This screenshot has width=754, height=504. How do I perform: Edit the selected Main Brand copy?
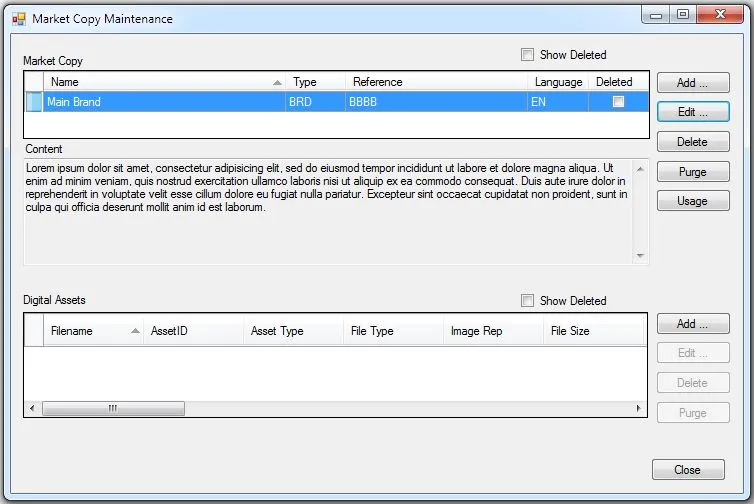pos(692,112)
